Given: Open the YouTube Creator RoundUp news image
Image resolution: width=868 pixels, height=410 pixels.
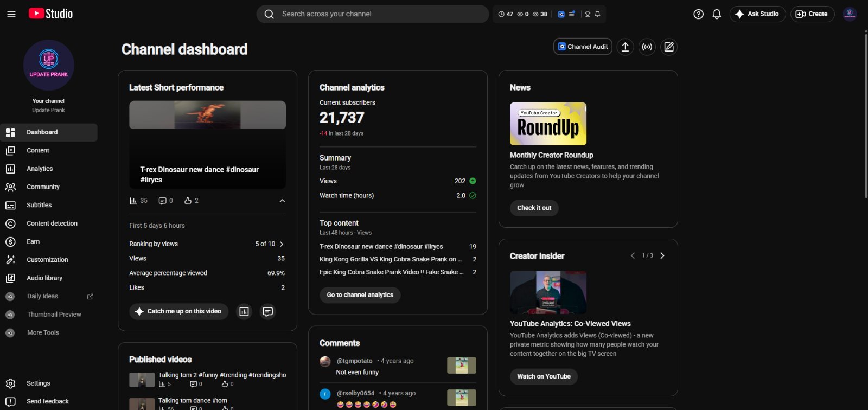Looking at the screenshot, I should tap(548, 124).
